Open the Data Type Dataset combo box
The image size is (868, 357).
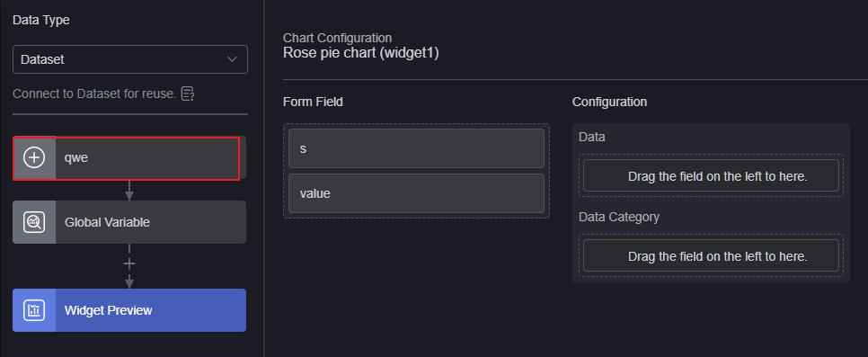130,59
